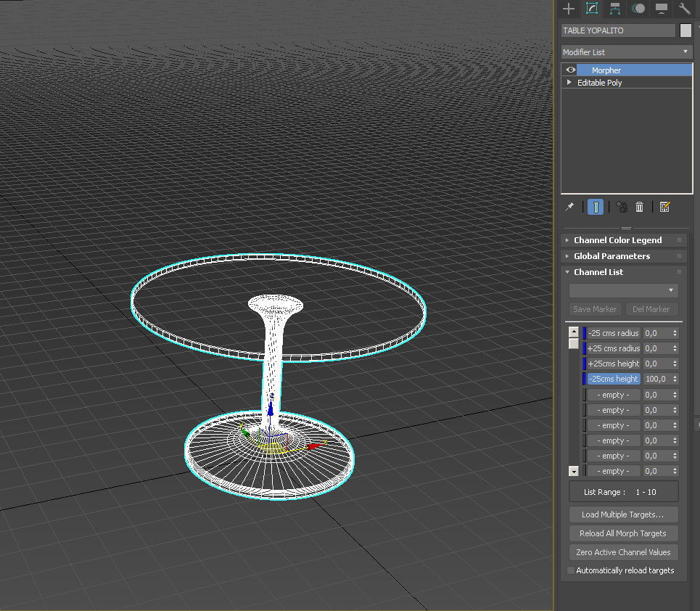The image size is (700, 611).
Task: Click the -25 cms radius value field
Action: click(x=656, y=333)
